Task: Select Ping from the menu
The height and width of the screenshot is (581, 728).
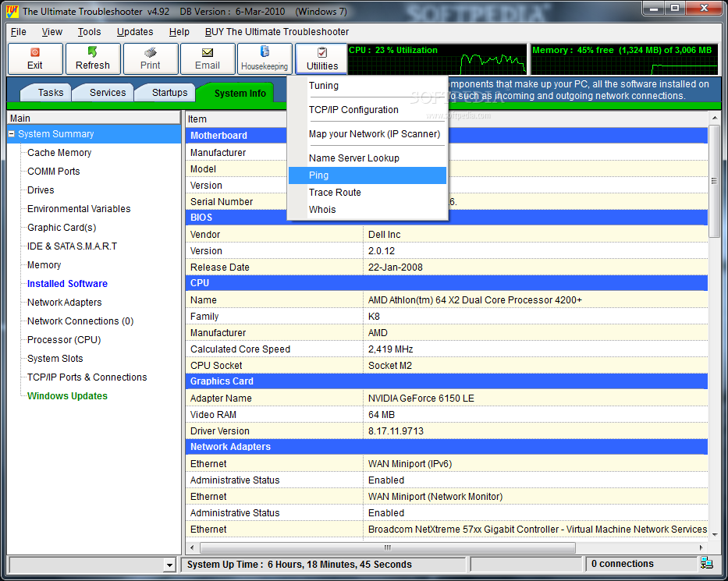Action: 368,175
